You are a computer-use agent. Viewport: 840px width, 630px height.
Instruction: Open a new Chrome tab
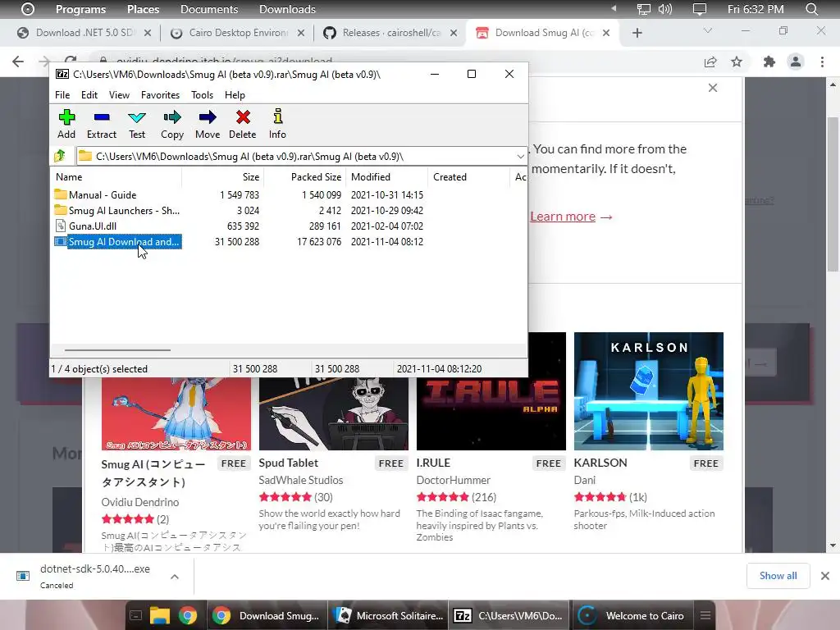click(637, 33)
